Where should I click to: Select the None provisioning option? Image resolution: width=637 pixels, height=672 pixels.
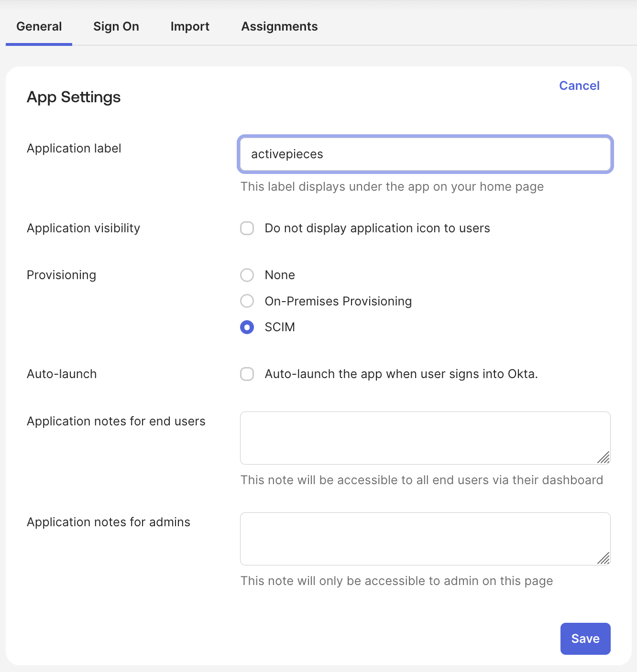click(247, 275)
